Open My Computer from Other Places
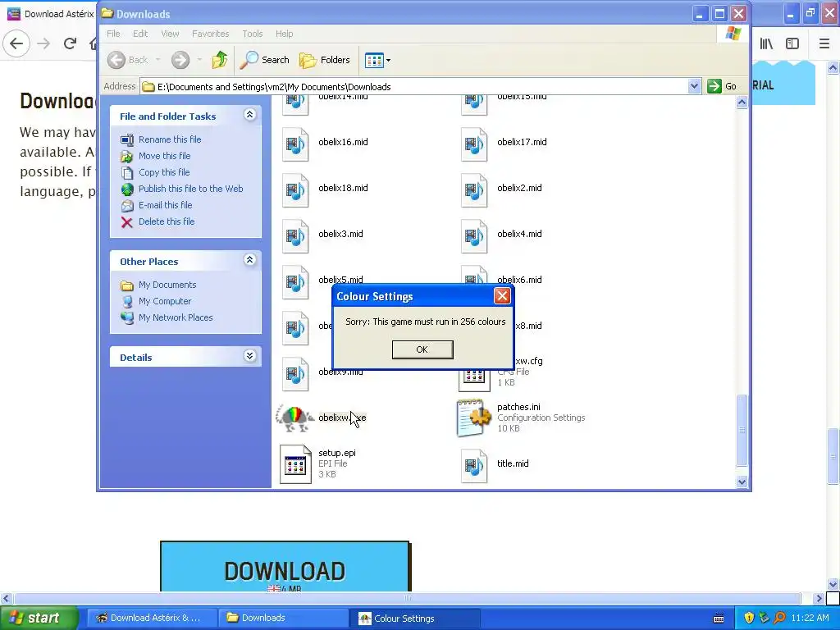The width and height of the screenshot is (840, 630). coord(164,301)
